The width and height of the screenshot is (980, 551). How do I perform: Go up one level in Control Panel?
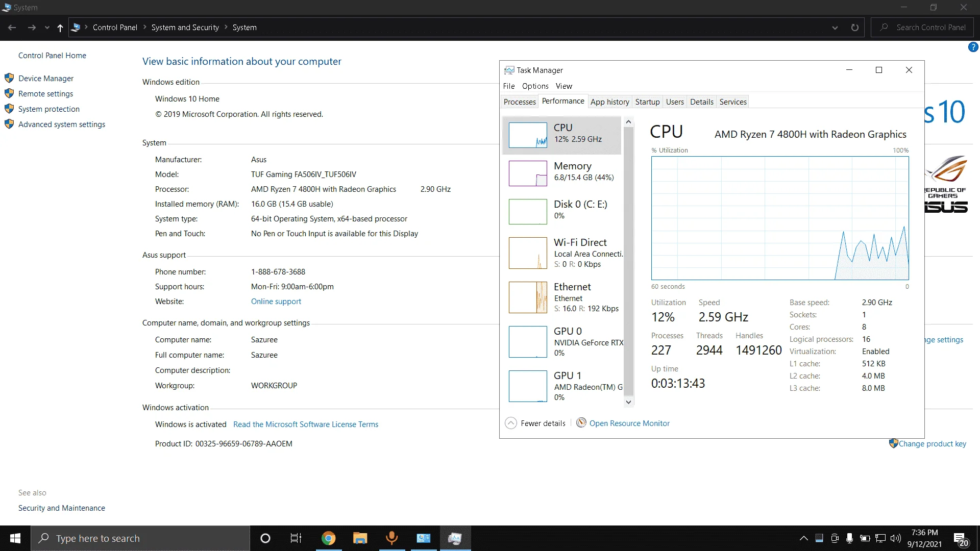click(x=60, y=28)
